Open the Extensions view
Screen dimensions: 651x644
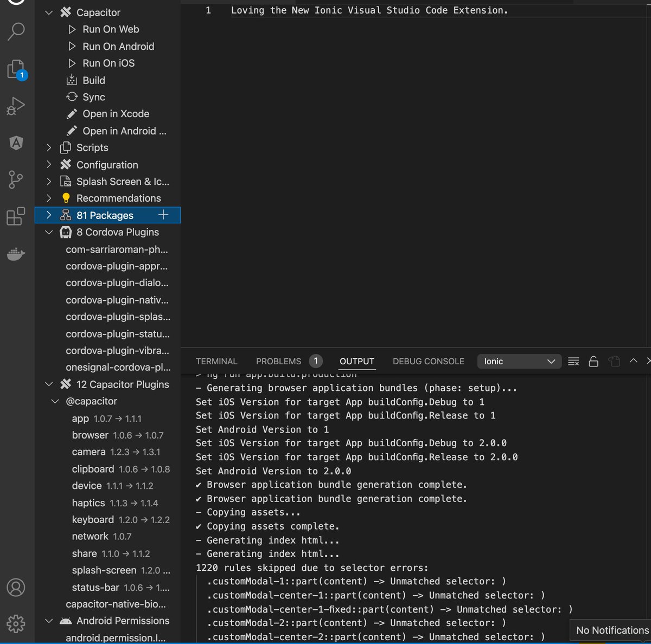tap(16, 216)
